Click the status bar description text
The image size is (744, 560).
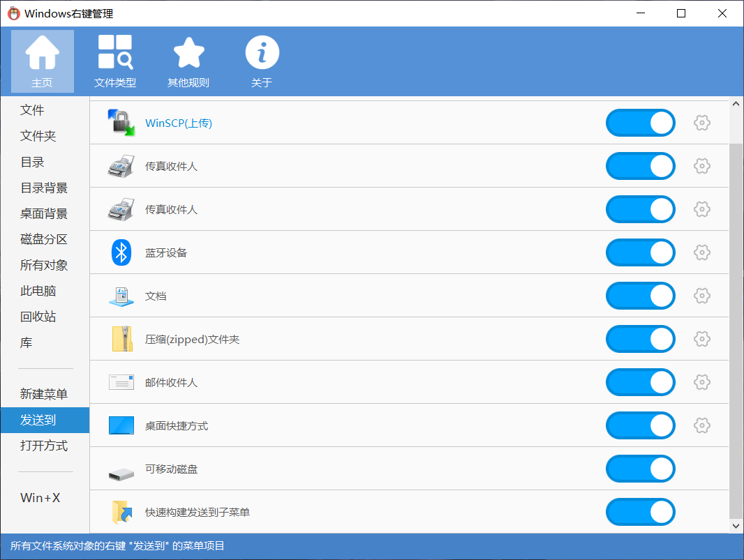click(117, 546)
